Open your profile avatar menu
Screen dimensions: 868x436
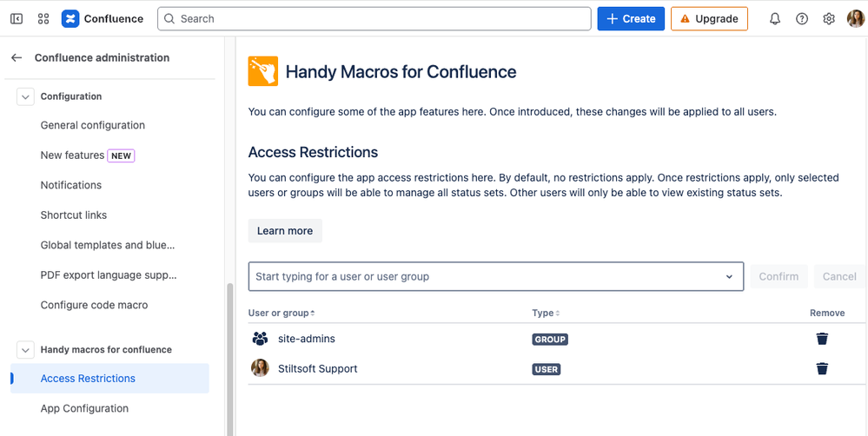click(855, 18)
